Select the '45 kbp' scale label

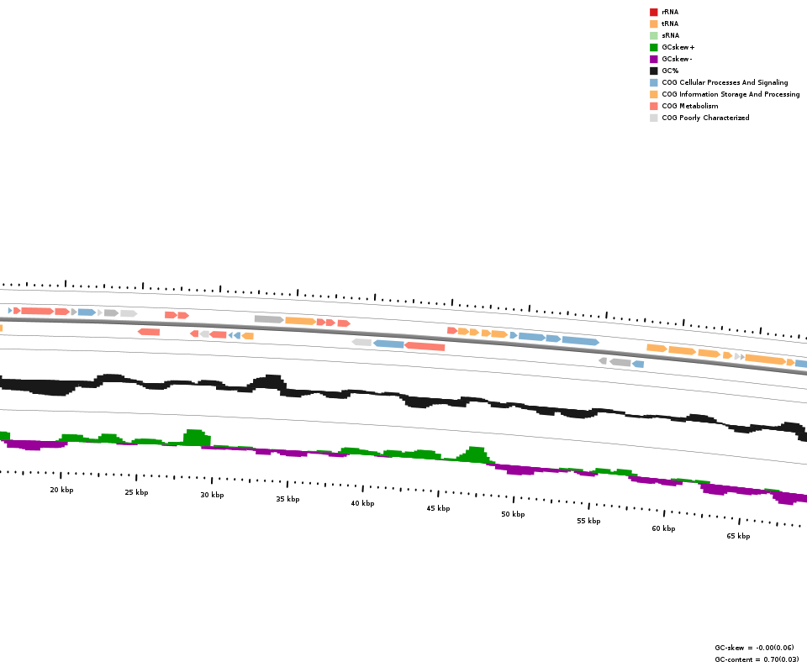(x=438, y=508)
